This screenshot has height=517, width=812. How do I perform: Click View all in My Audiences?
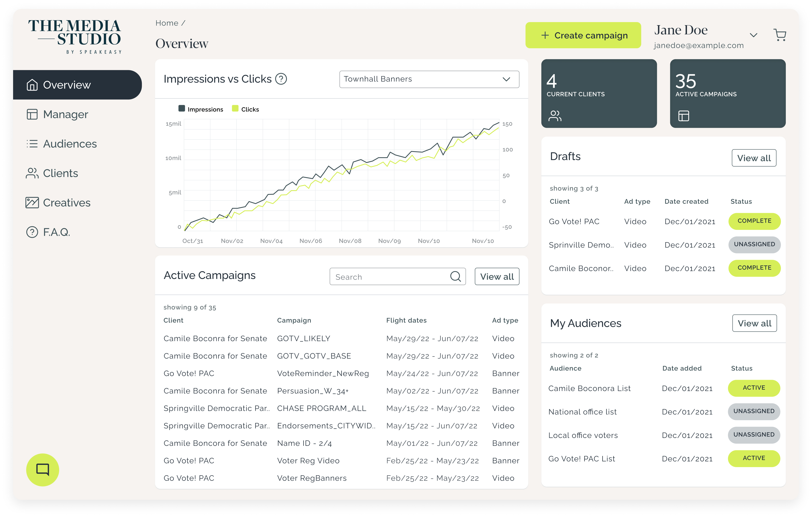(x=754, y=323)
